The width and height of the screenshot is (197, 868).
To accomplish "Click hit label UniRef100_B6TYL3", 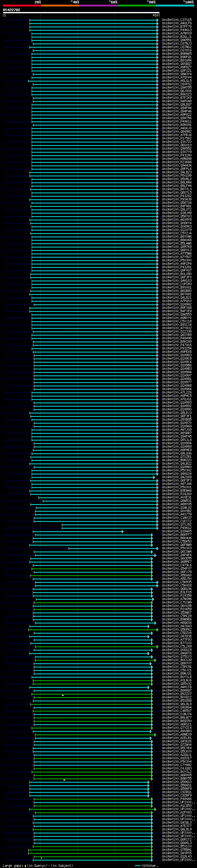I will (177, 189).
